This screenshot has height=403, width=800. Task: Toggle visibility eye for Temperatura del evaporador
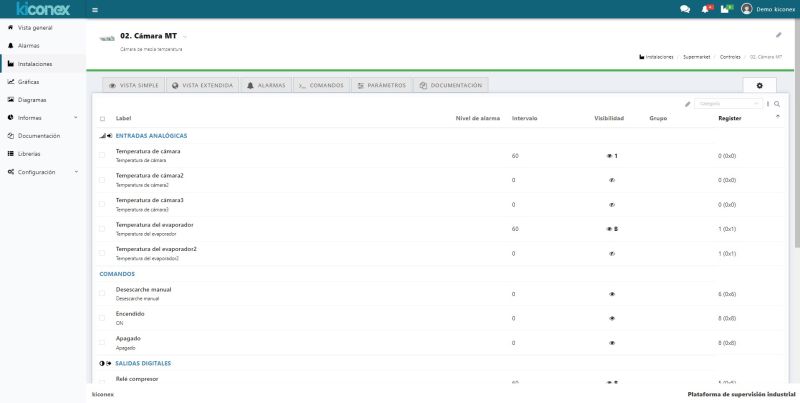pyautogui.click(x=609, y=229)
